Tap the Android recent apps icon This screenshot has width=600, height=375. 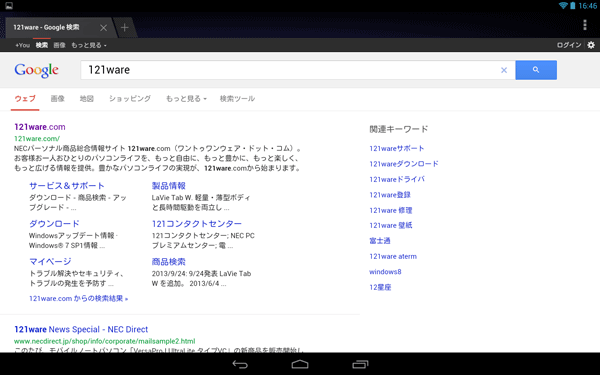(360, 364)
